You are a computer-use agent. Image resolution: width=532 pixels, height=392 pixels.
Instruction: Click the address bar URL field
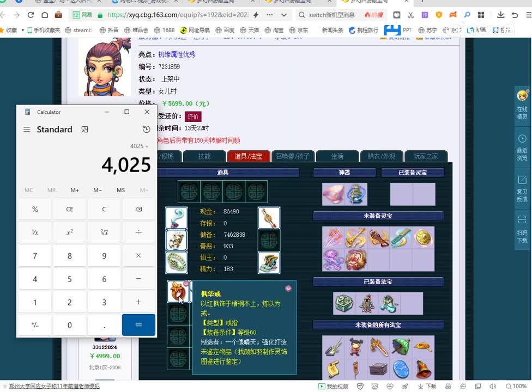click(x=178, y=15)
